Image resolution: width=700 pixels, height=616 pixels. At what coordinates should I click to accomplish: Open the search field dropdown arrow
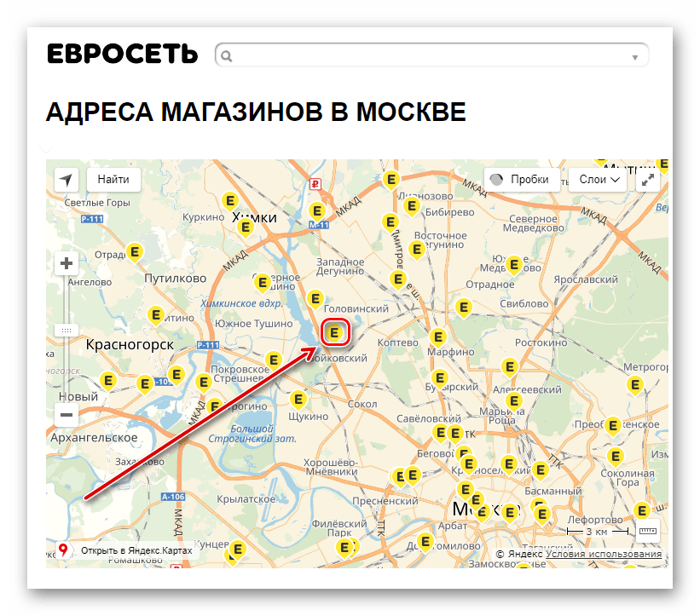pyautogui.click(x=635, y=57)
